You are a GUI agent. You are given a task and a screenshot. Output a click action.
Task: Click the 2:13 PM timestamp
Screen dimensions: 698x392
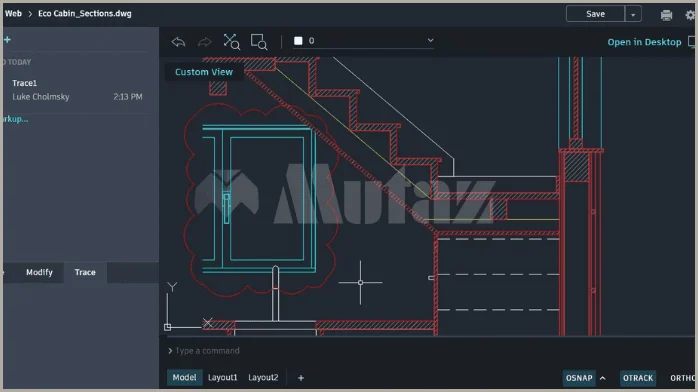pos(128,97)
